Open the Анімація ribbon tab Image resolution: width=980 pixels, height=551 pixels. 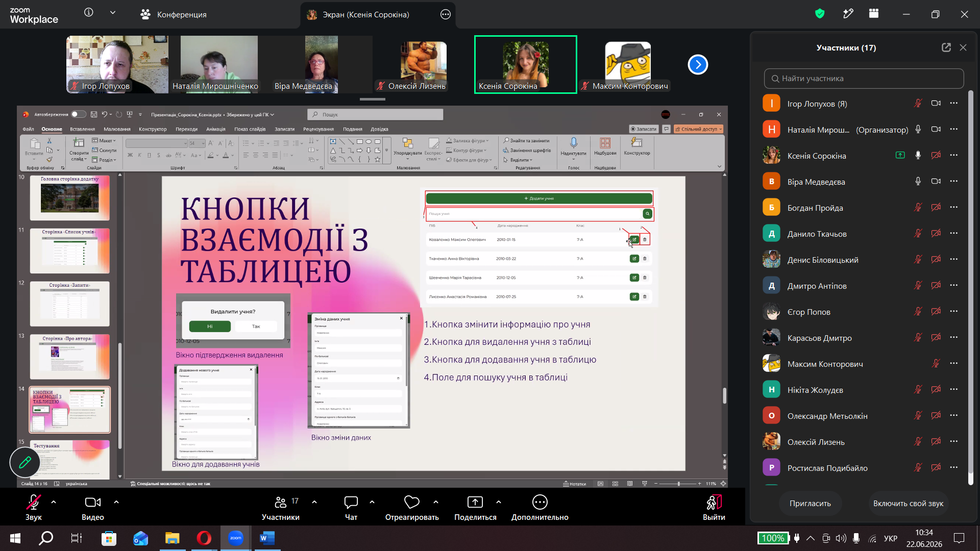tap(216, 129)
